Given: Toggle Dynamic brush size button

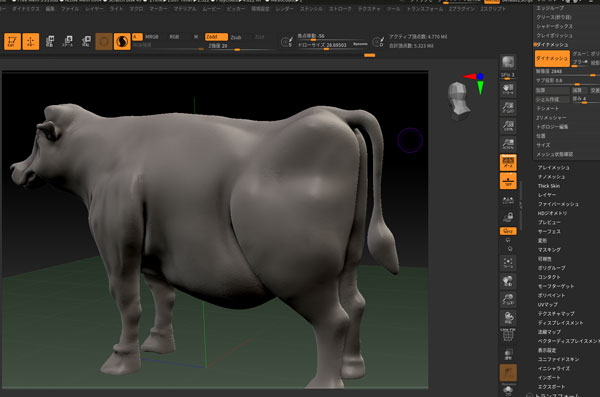Looking at the screenshot, I should click(x=360, y=44).
